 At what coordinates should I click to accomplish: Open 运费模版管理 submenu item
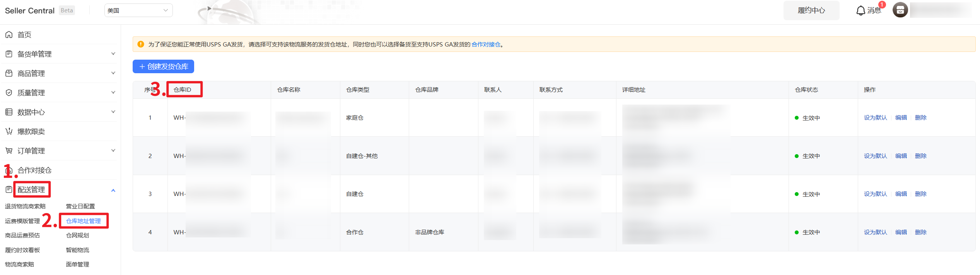tap(22, 221)
